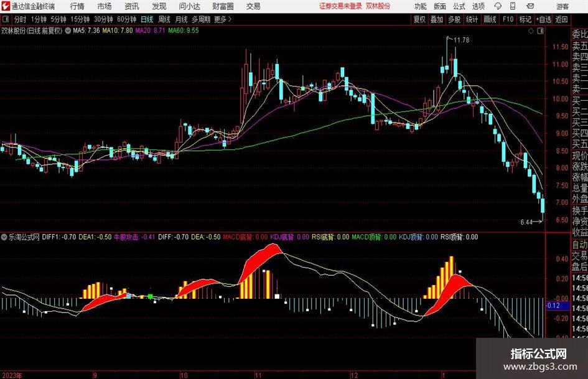
Task: Click the 游客 guest account label
Action: (x=562, y=7)
